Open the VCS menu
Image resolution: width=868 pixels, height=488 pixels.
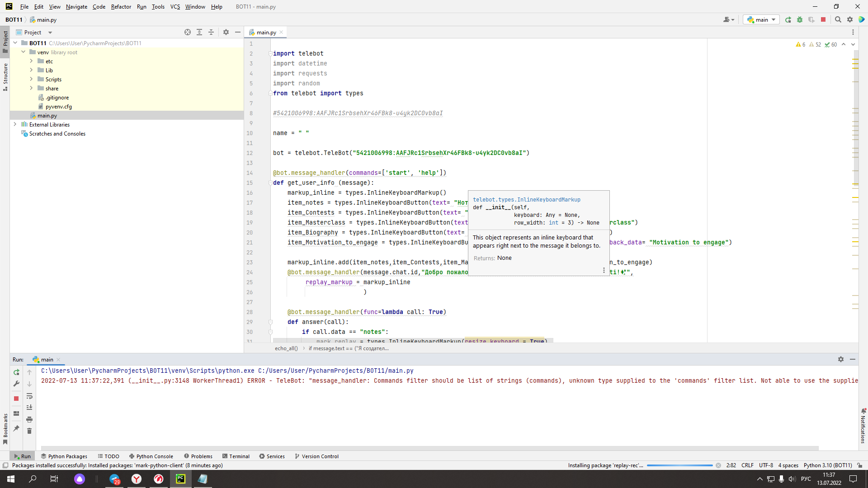click(175, 7)
